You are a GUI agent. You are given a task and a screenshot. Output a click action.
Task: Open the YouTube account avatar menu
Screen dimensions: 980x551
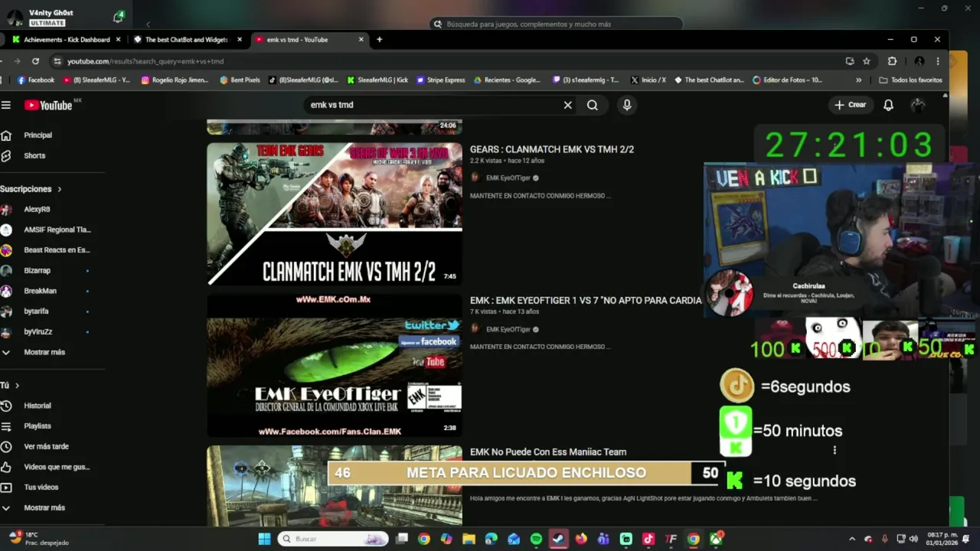[918, 106]
